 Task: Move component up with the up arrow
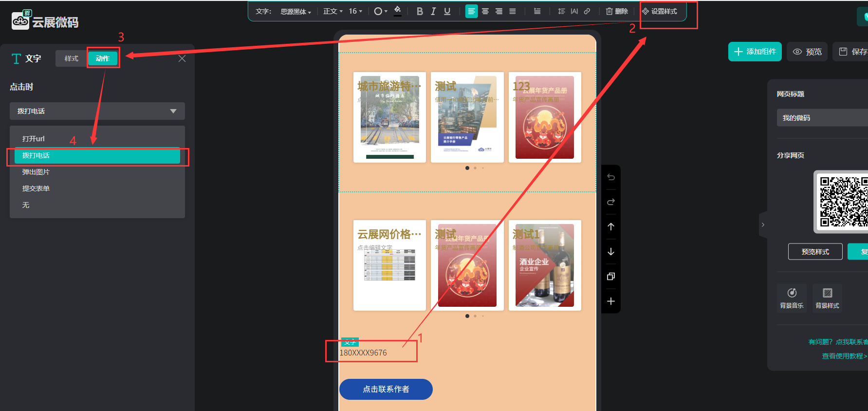pyautogui.click(x=611, y=226)
